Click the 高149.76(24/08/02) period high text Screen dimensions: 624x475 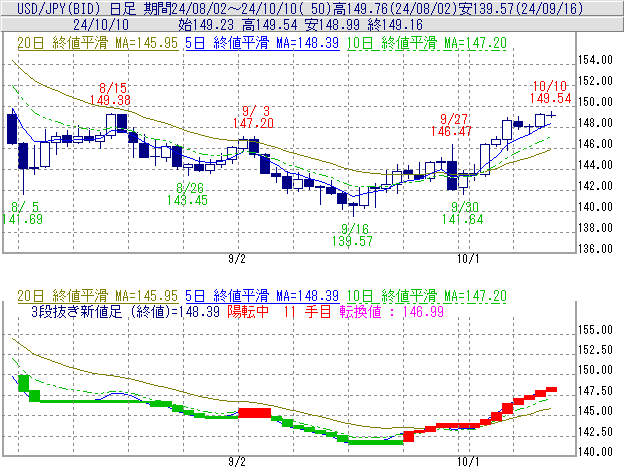395,8
